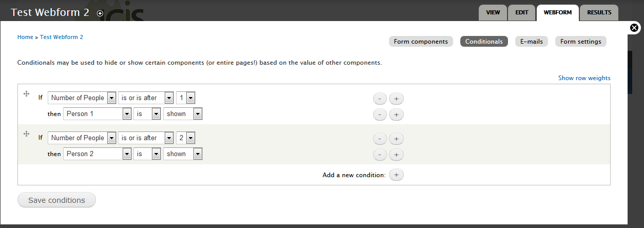Viewport: 644px width, 228px height.
Task: Expand the value dropdown showing 2
Action: pos(185,138)
